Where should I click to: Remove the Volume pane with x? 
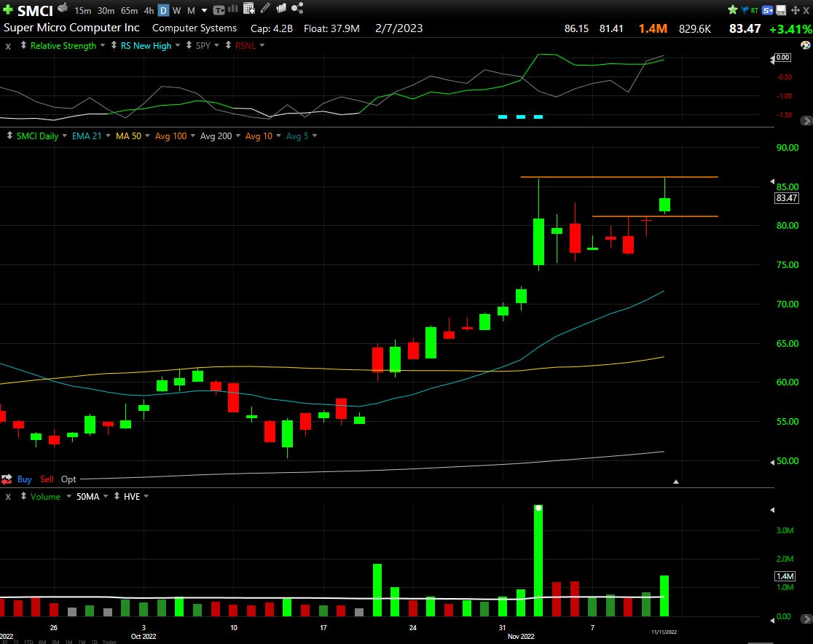click(8, 497)
